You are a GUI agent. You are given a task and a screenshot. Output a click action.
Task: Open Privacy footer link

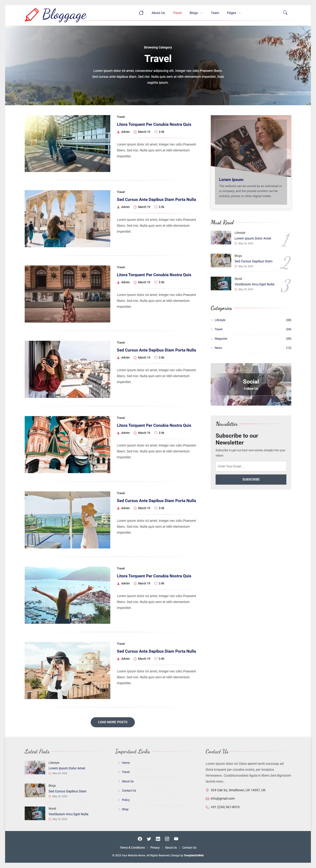point(155,847)
